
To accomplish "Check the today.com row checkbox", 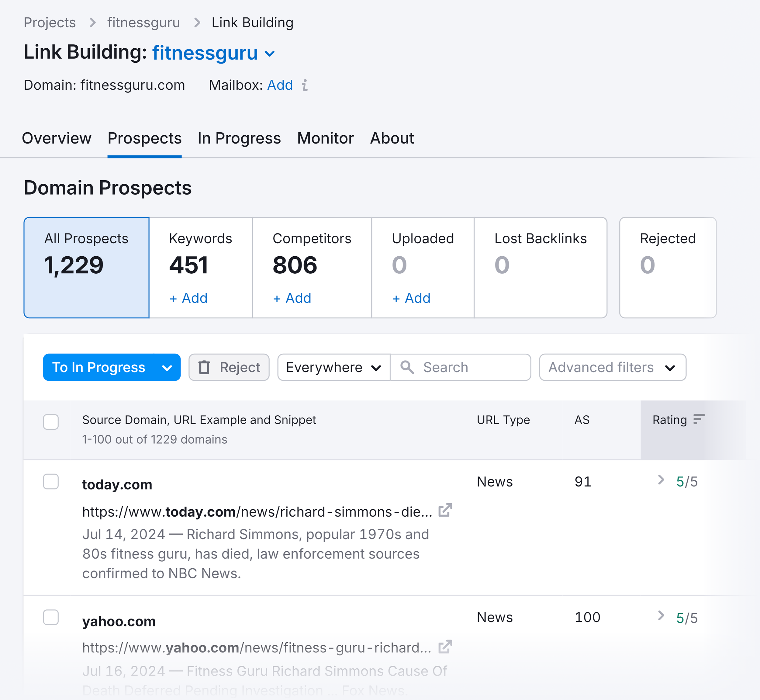I will pyautogui.click(x=51, y=481).
